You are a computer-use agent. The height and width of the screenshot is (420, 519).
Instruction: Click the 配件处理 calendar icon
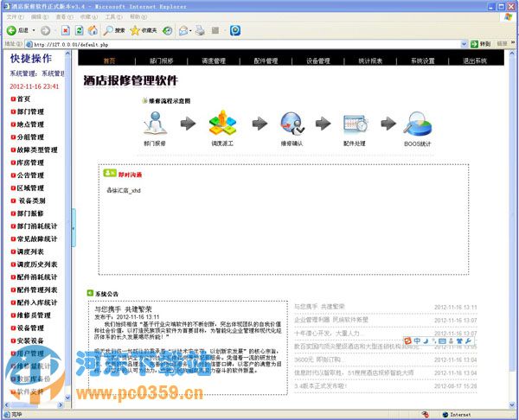click(x=356, y=124)
